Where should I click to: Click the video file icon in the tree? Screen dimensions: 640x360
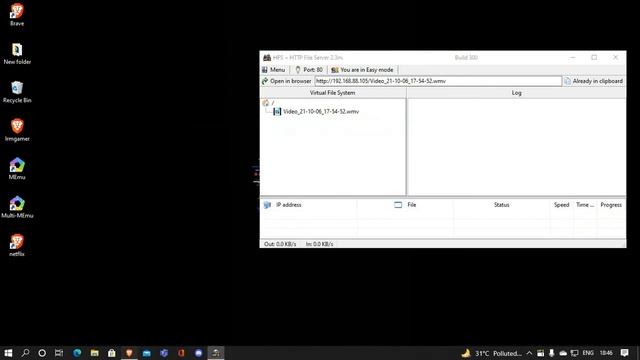click(277, 111)
